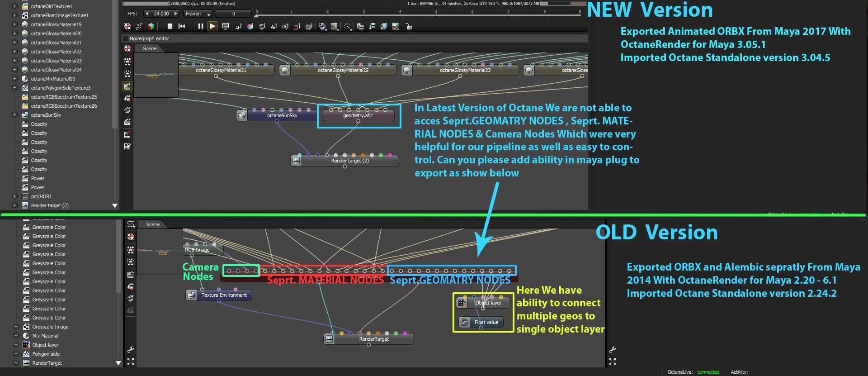Click the copy image to clipboard icon
The image size is (868, 376).
[x=360, y=27]
